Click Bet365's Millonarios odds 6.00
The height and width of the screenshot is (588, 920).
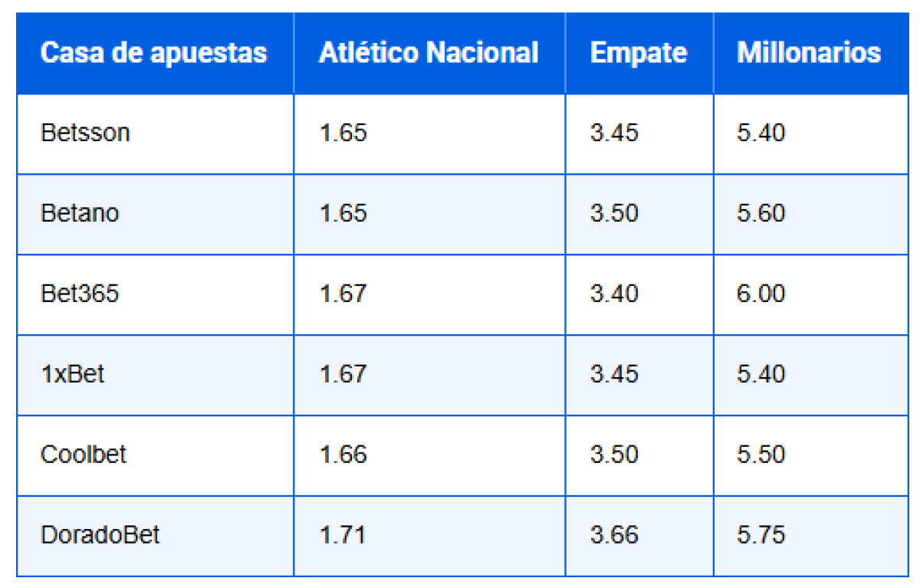(x=761, y=294)
